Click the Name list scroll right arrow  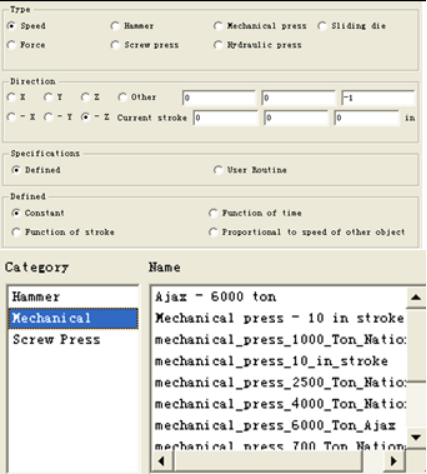click(394, 461)
